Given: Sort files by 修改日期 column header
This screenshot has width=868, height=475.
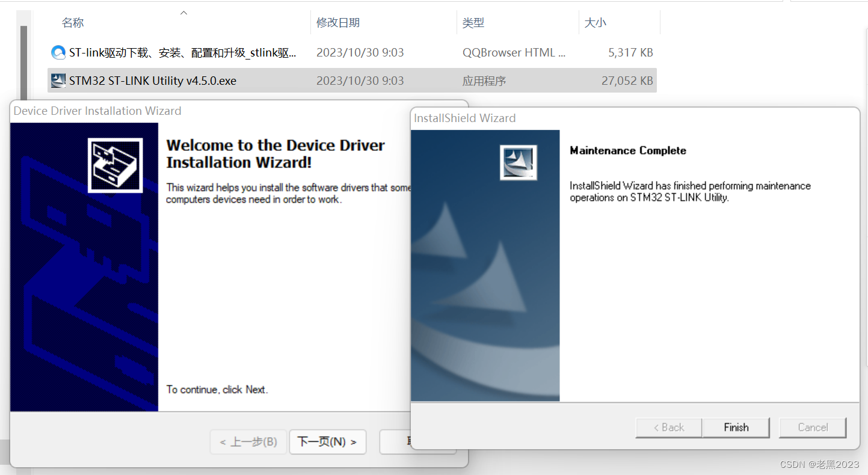Looking at the screenshot, I should [338, 23].
